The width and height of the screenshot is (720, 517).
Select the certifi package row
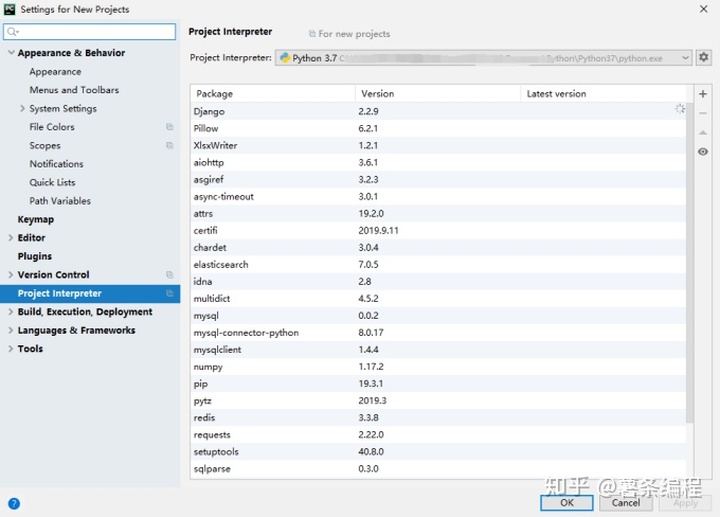(439, 230)
